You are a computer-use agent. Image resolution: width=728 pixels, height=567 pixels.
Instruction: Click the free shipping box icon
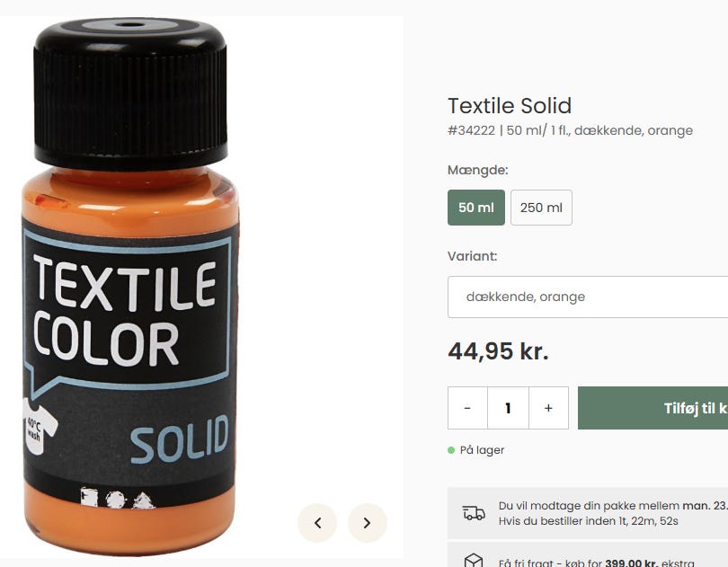pyautogui.click(x=474, y=561)
